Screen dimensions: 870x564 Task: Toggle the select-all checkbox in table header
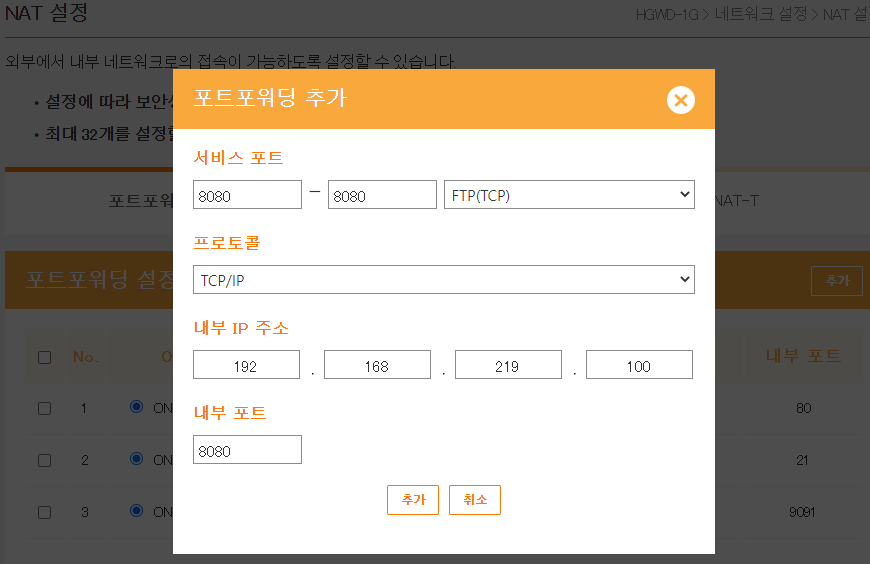(x=44, y=357)
